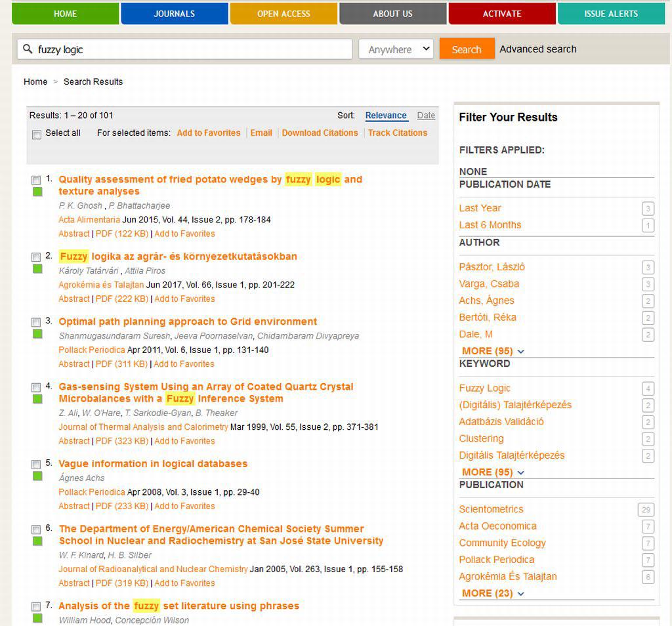
Task: Sort results by Date
Action: coord(426,115)
